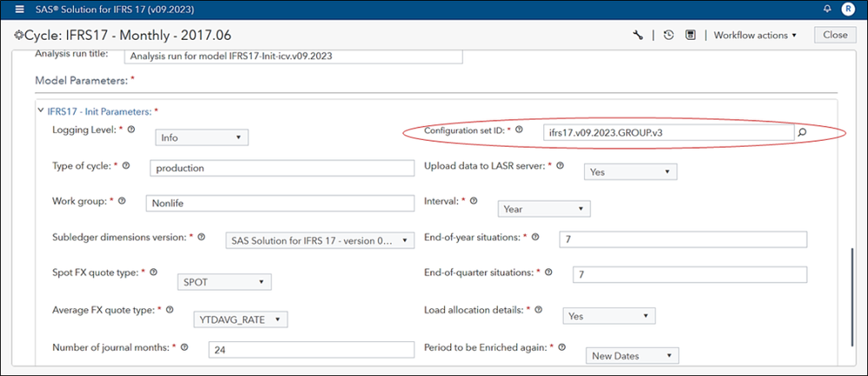Show help for Upload data to LASR server
This screenshot has height=376, width=868.
pyautogui.click(x=560, y=165)
